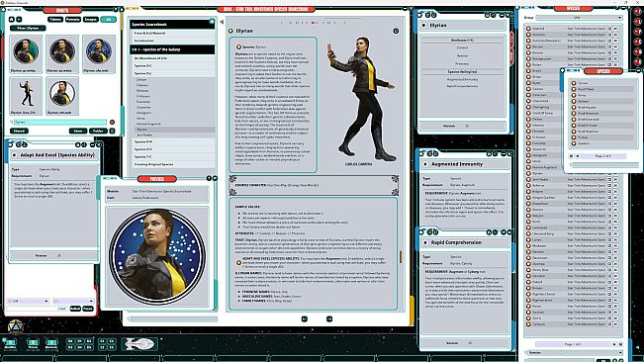Open Xindi-Aquatic link icon in small Species window

click(574, 107)
